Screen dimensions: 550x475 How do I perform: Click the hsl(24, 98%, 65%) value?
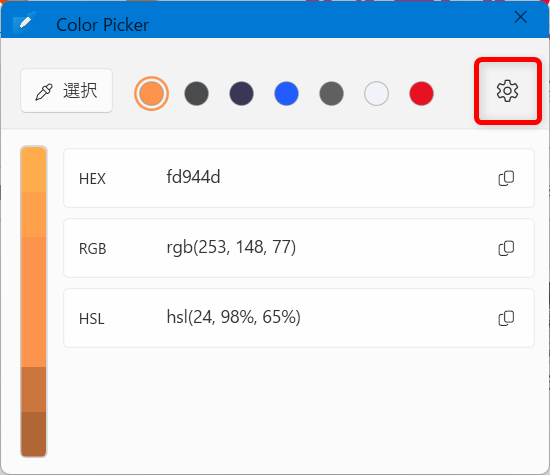[234, 318]
